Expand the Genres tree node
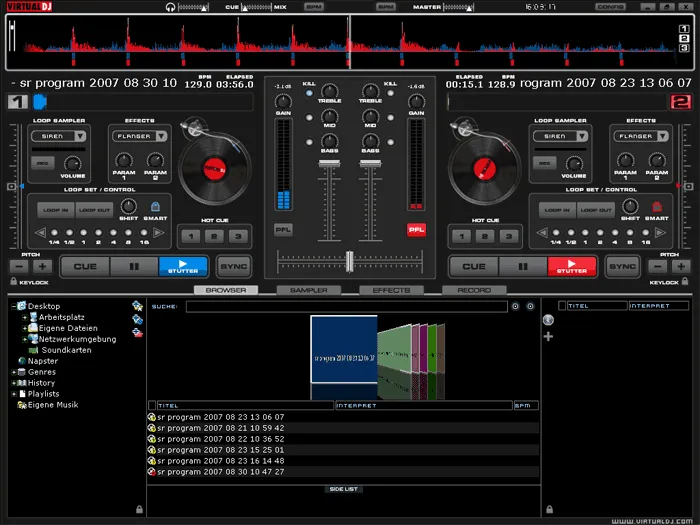700x525 pixels. (x=13, y=372)
